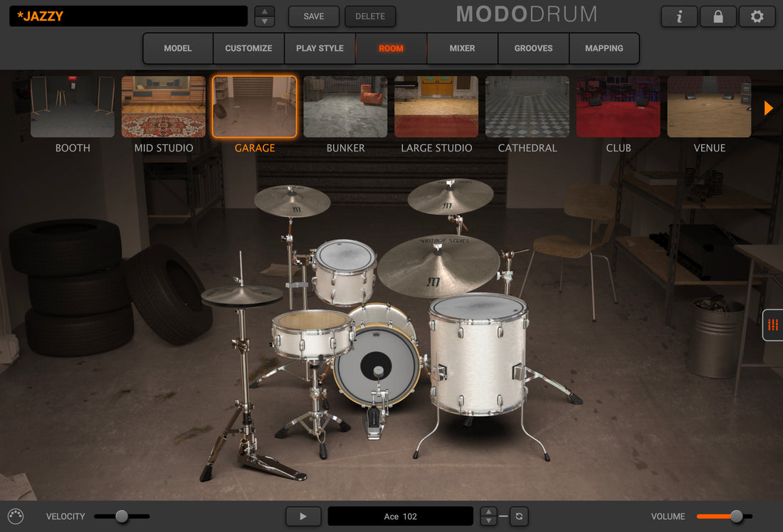Choose the Cathedral room thumbnail

point(527,107)
